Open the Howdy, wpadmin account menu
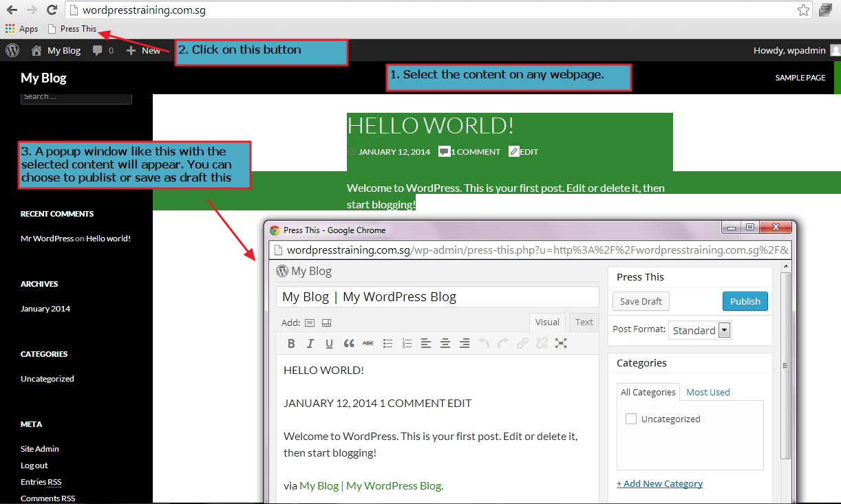The height and width of the screenshot is (504, 841). pyautogui.click(x=797, y=50)
